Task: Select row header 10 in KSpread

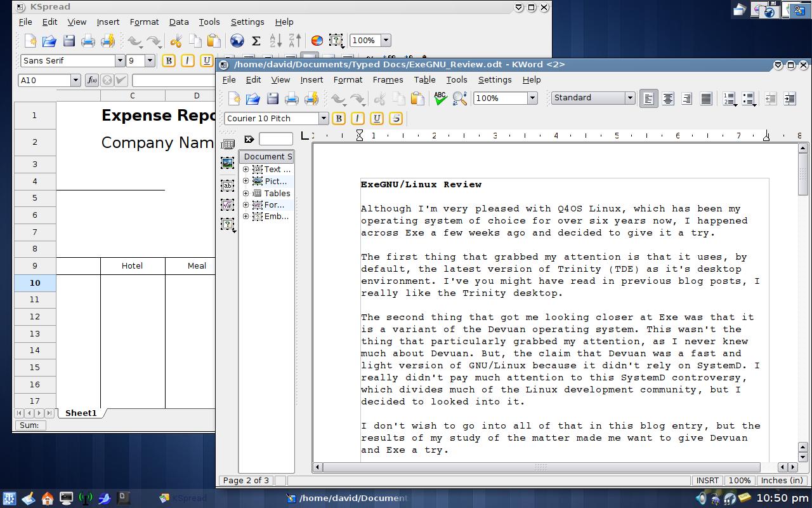Action: pos(35,283)
